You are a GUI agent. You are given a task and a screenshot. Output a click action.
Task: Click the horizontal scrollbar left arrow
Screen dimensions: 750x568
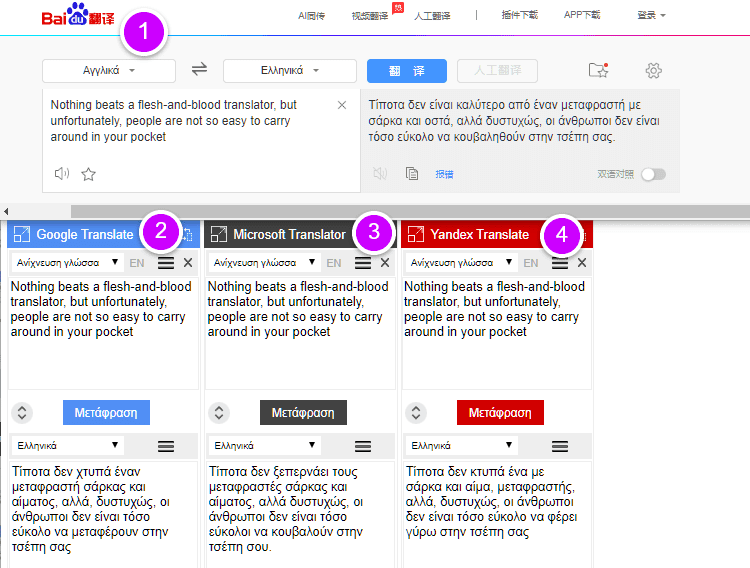pos(6,211)
